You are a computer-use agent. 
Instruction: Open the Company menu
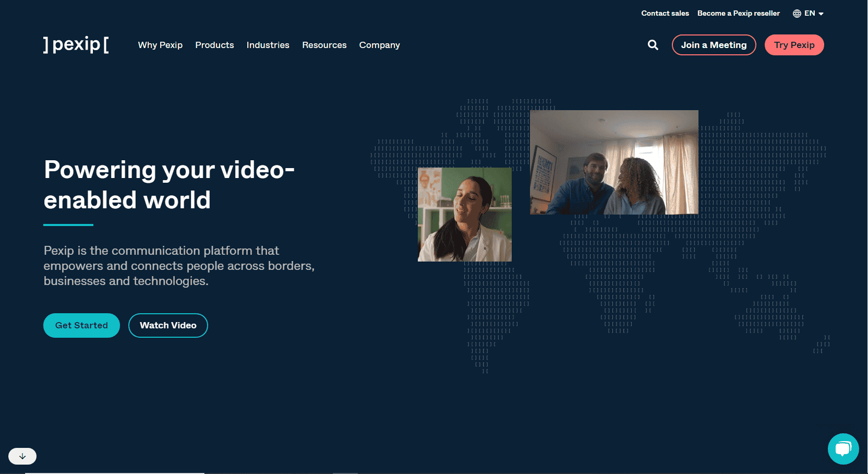pyautogui.click(x=379, y=45)
